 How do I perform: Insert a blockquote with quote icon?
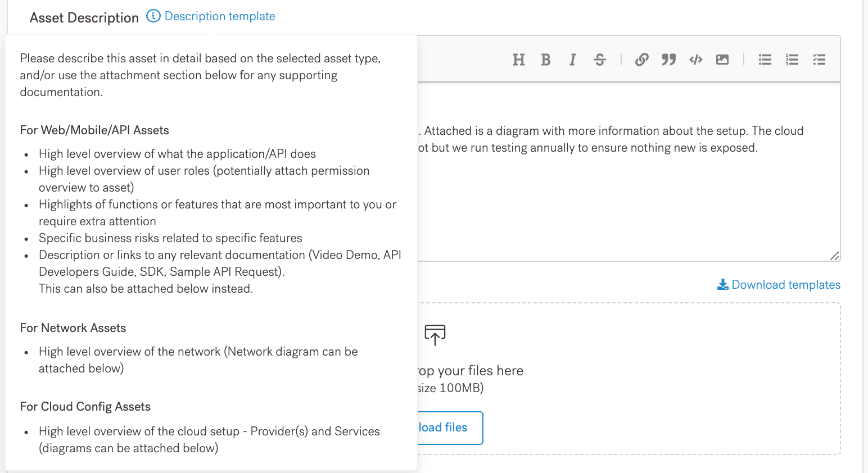click(668, 60)
